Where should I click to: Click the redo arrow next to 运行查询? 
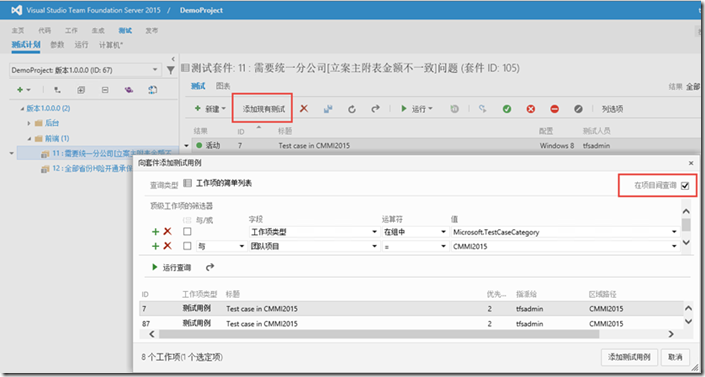[x=210, y=267]
